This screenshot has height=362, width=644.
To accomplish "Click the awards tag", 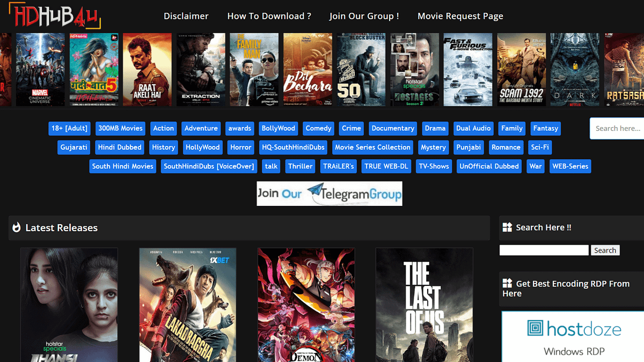I will (x=240, y=129).
